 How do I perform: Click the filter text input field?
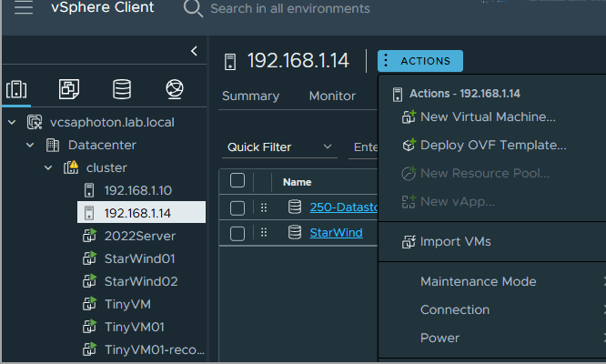click(363, 147)
